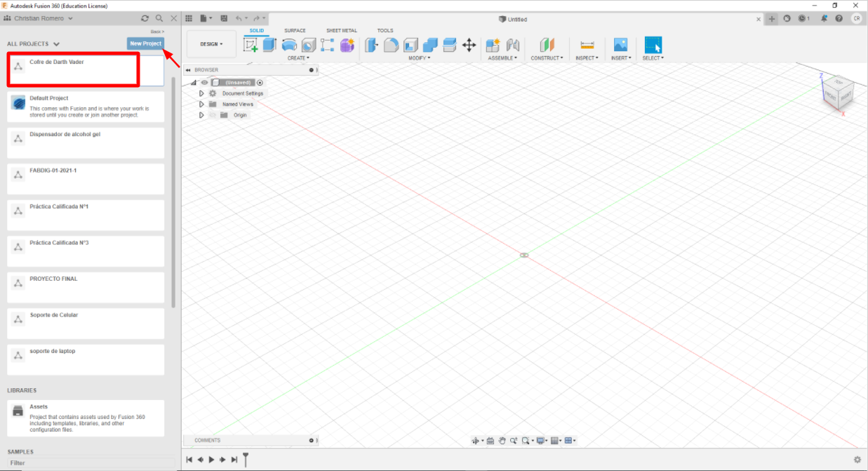
Task: Select the Revolve tool
Action: point(289,45)
